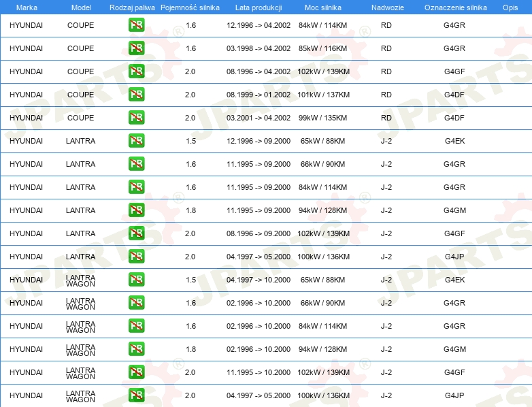Click the date cell 08.1996 -> 09.2000
This screenshot has width=532, height=407.
259,233
